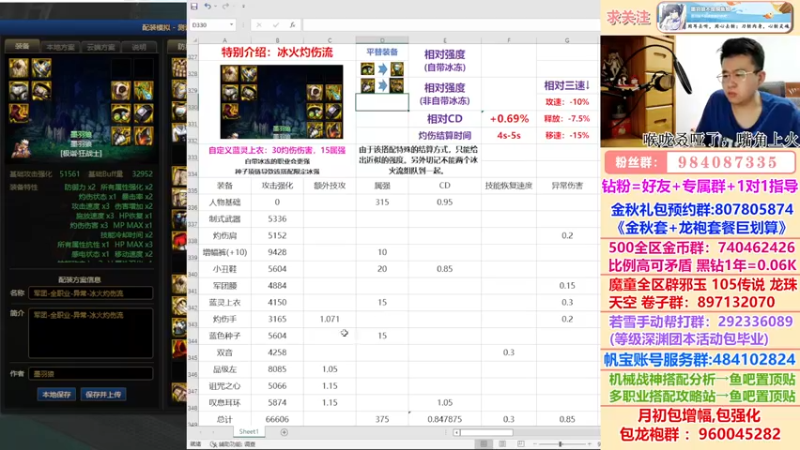
Task: Open the 云端方案 tab in gear simulator
Action: click(101, 47)
